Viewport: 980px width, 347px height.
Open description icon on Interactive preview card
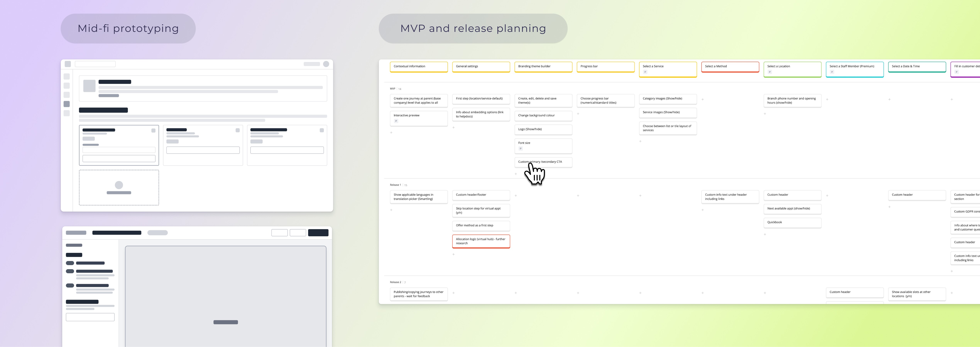(x=396, y=121)
